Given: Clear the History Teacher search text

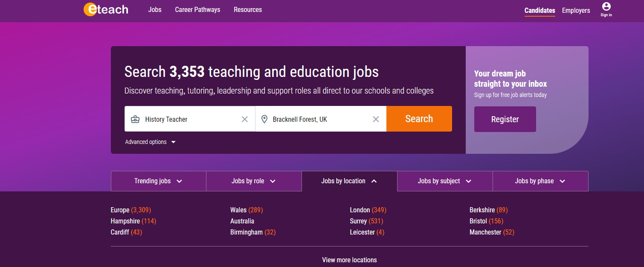Looking at the screenshot, I should click(245, 119).
